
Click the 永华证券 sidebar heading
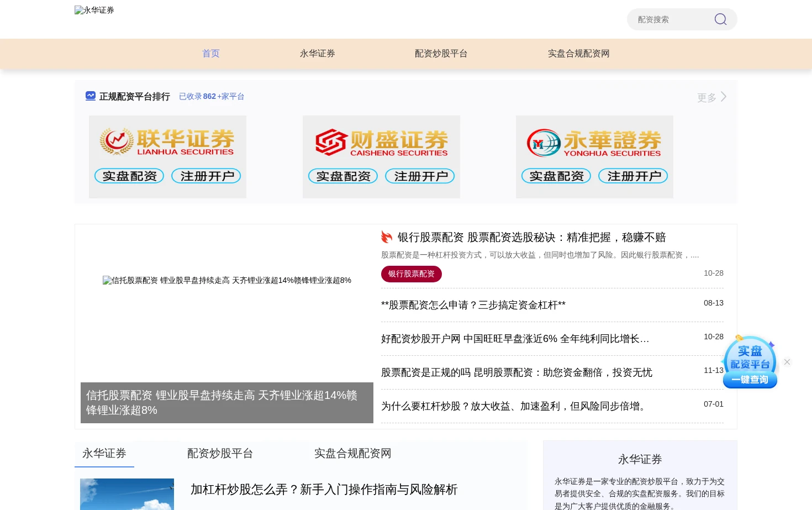tap(640, 460)
